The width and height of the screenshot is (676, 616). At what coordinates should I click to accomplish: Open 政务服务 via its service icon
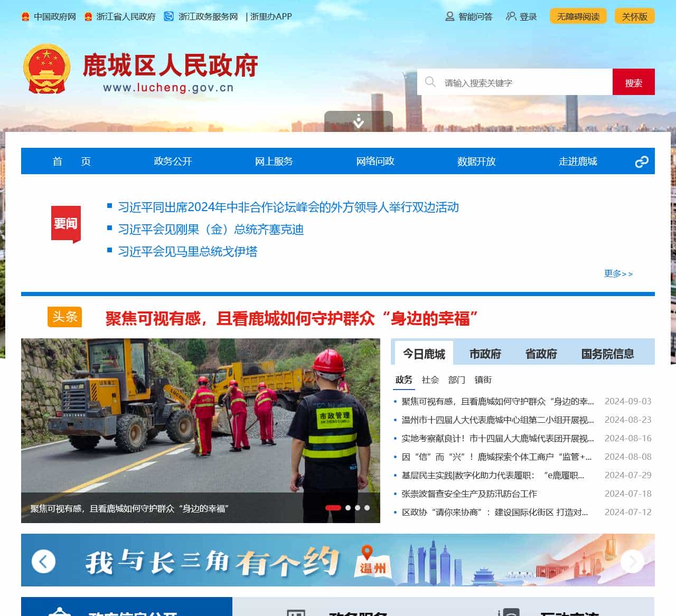click(x=297, y=613)
